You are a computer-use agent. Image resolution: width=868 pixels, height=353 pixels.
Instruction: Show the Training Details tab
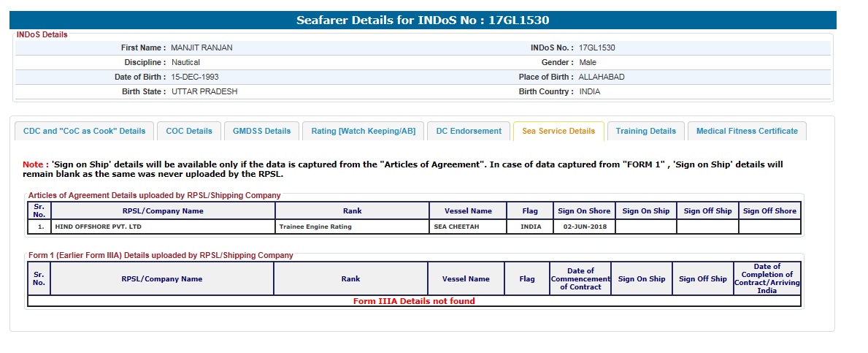click(x=645, y=131)
